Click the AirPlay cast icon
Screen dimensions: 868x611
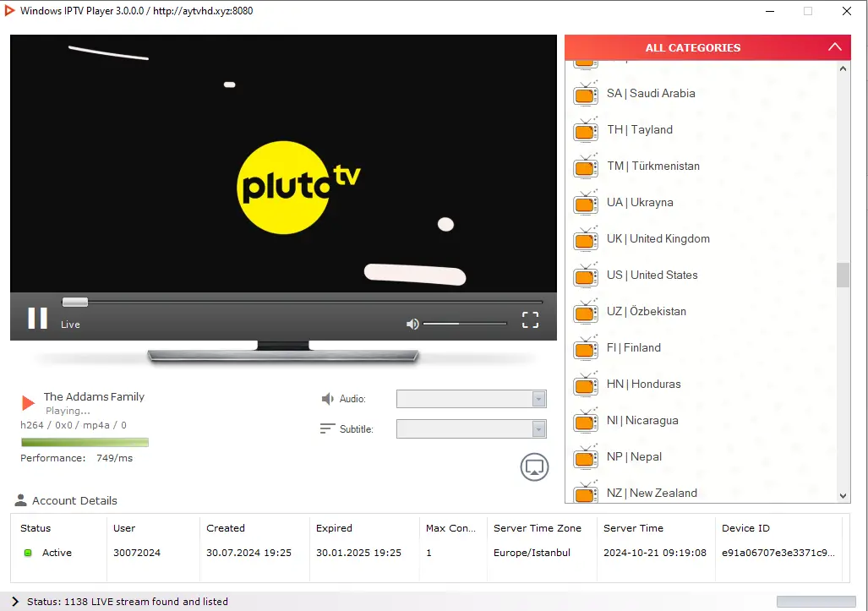pyautogui.click(x=534, y=467)
